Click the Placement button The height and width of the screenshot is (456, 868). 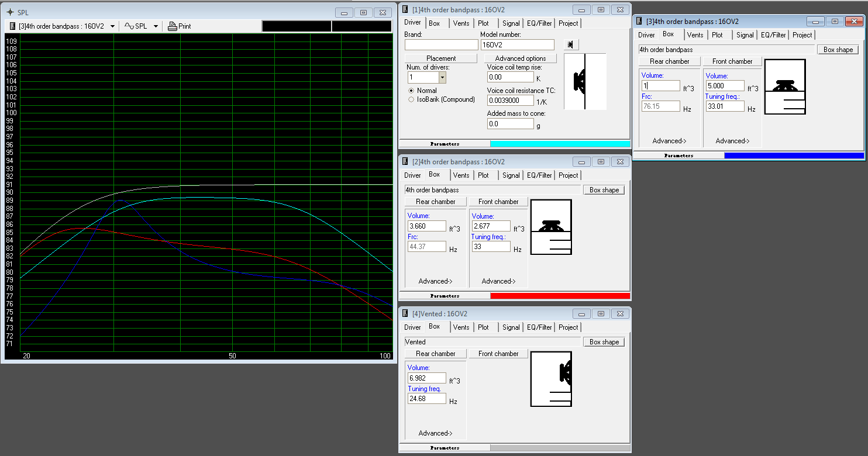click(x=441, y=58)
